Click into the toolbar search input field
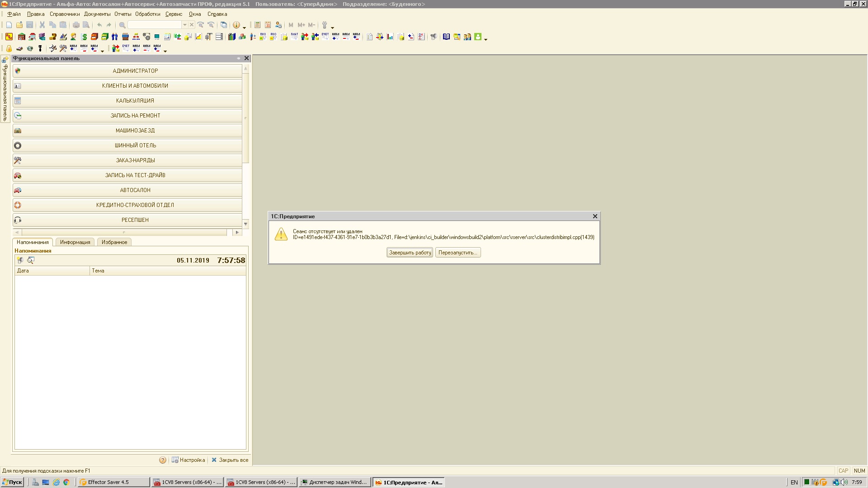Image resolution: width=868 pixels, height=488 pixels. coord(155,25)
